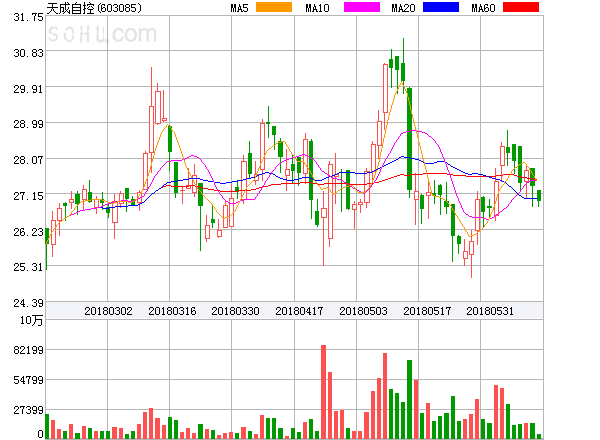Click the stock title 天成自控(603085)
This screenshot has width=600, height=440.
pyautogui.click(x=94, y=8)
